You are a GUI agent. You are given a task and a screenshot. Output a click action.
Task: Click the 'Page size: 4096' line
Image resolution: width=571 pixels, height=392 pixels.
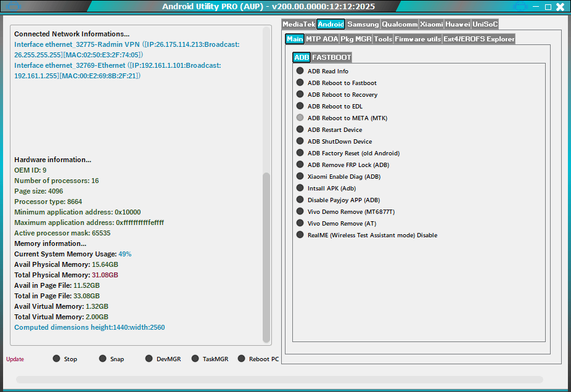pyautogui.click(x=39, y=191)
